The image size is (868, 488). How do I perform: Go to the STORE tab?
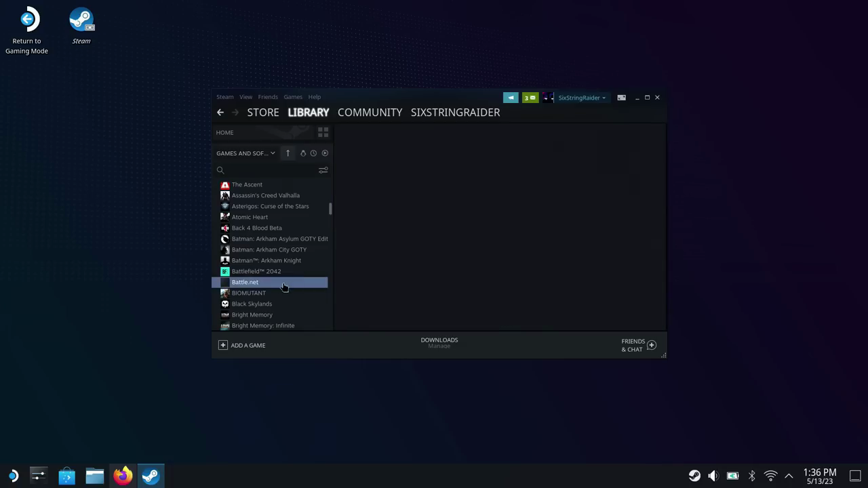tap(263, 113)
